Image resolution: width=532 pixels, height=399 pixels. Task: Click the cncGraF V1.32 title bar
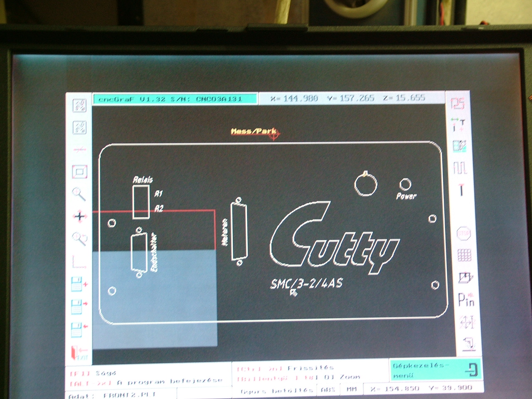(x=175, y=99)
